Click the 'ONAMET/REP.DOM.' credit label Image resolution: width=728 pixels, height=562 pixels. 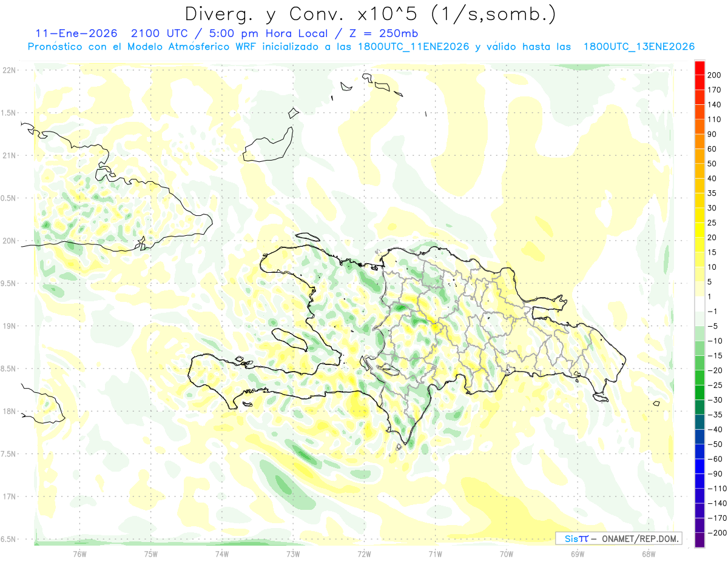(640, 538)
